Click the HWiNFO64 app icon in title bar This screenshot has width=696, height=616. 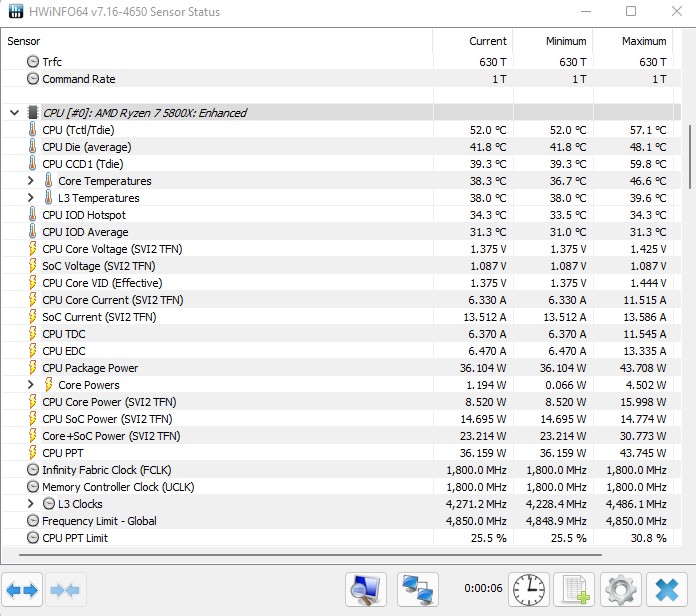[16, 11]
